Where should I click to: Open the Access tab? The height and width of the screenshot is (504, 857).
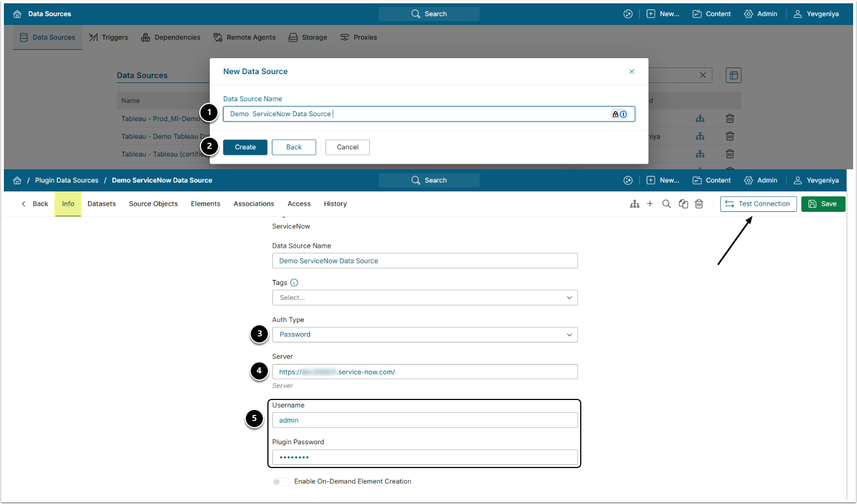299,204
